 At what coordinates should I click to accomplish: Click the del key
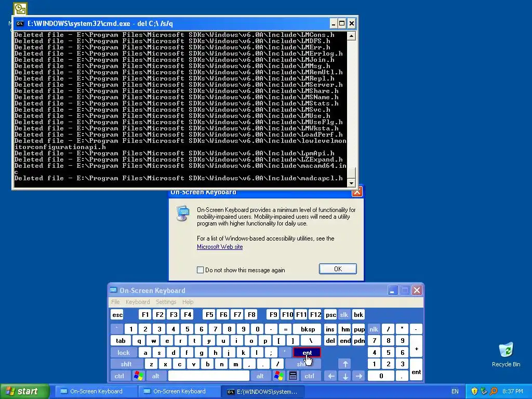point(330,341)
